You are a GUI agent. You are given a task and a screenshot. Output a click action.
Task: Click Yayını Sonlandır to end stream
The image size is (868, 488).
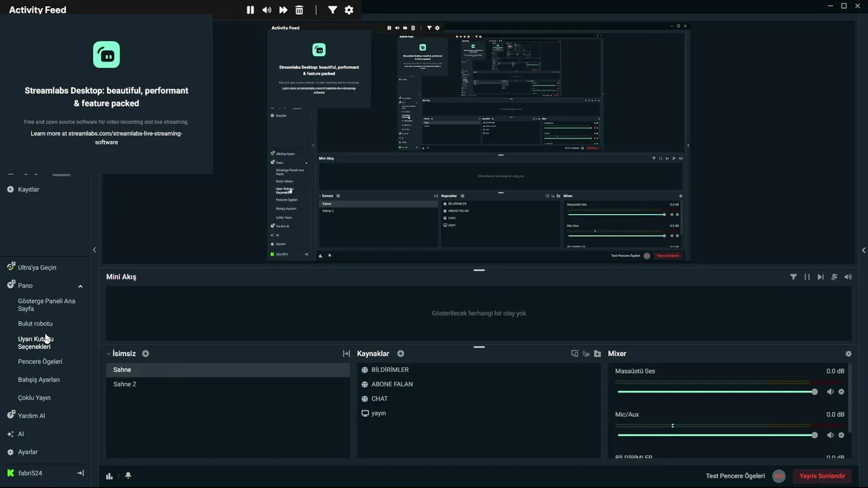coord(822,476)
